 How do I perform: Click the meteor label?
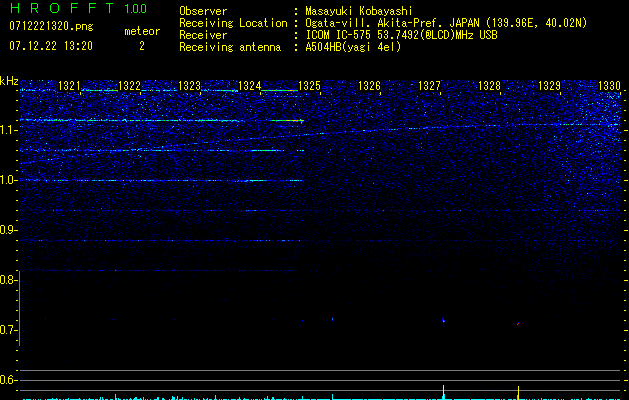(x=142, y=31)
